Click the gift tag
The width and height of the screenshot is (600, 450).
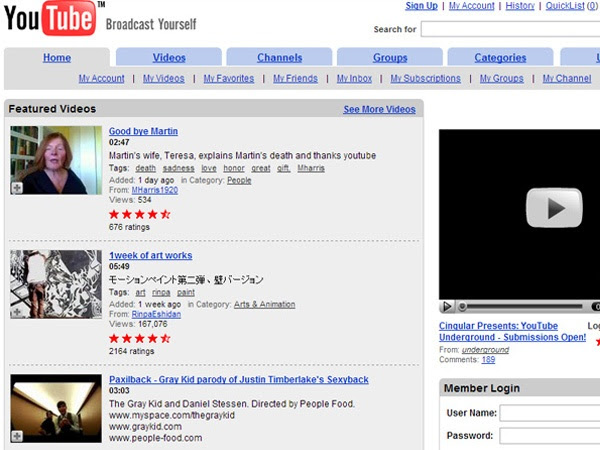coord(284,168)
